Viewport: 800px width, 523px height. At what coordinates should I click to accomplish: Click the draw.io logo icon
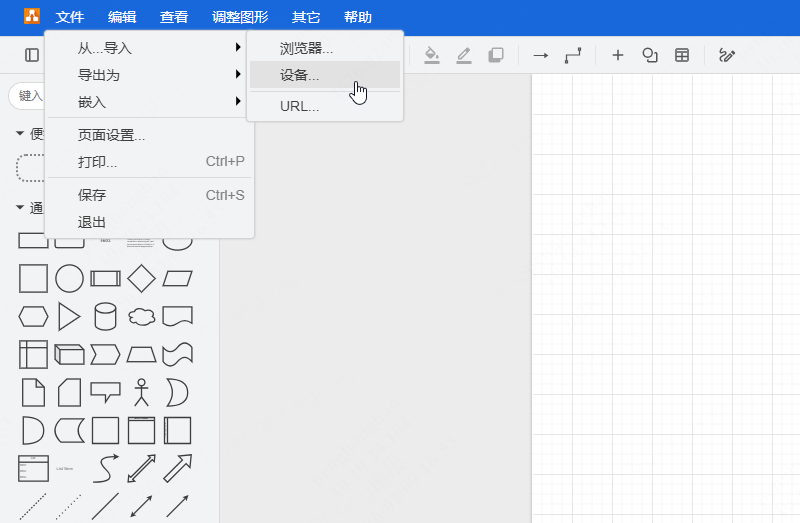click(32, 16)
